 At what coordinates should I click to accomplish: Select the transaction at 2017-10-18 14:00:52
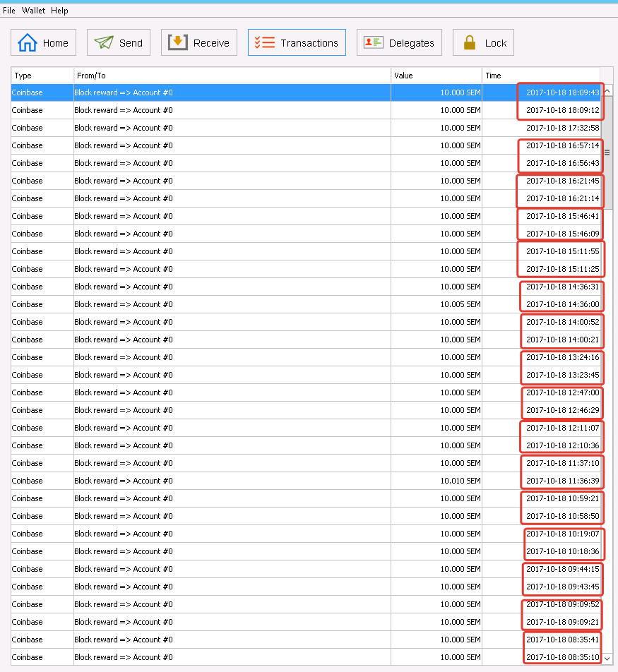(305, 322)
